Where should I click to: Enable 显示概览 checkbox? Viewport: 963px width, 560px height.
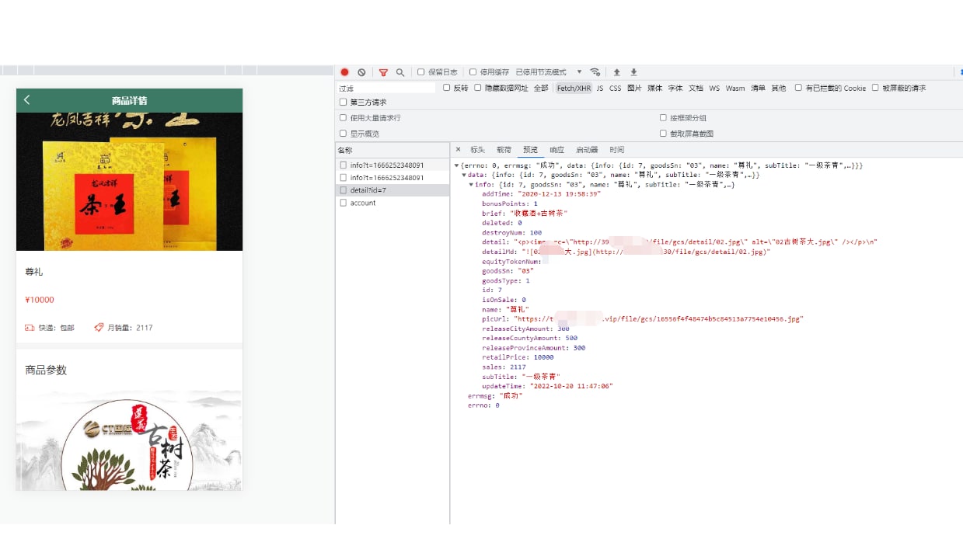[x=344, y=134]
